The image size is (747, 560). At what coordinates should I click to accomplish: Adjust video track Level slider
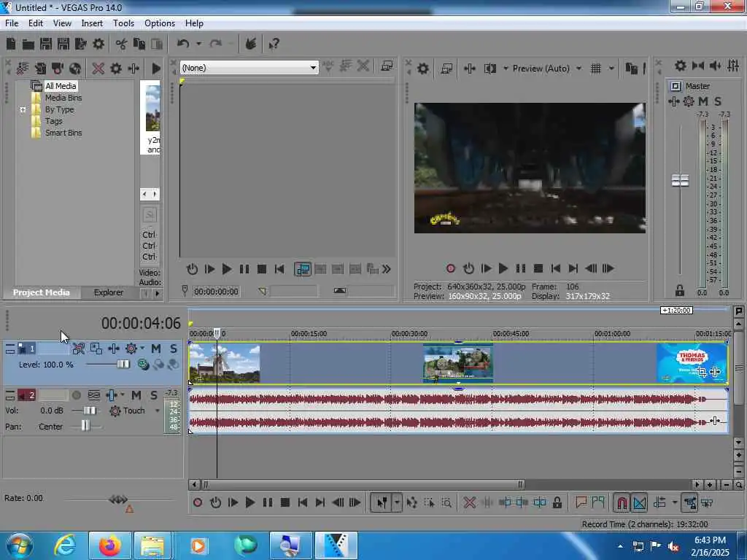point(123,365)
